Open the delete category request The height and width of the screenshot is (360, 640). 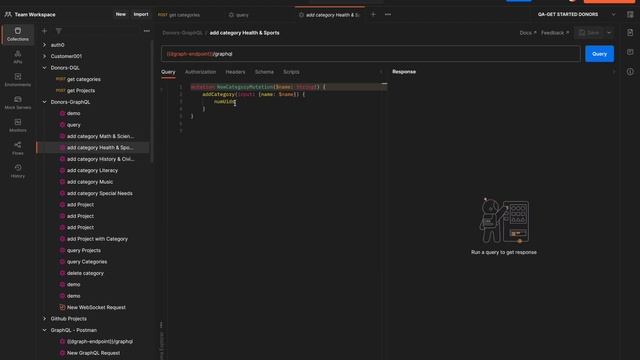coord(85,273)
